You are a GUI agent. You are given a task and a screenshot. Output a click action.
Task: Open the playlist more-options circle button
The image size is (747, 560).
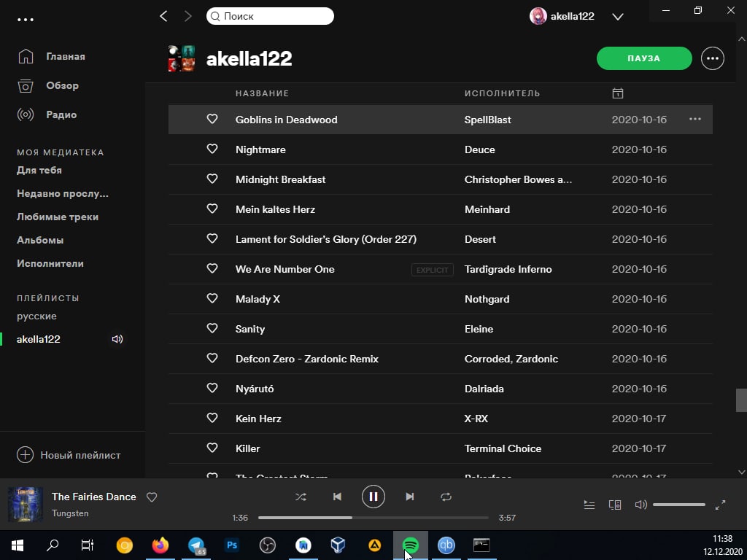(712, 58)
